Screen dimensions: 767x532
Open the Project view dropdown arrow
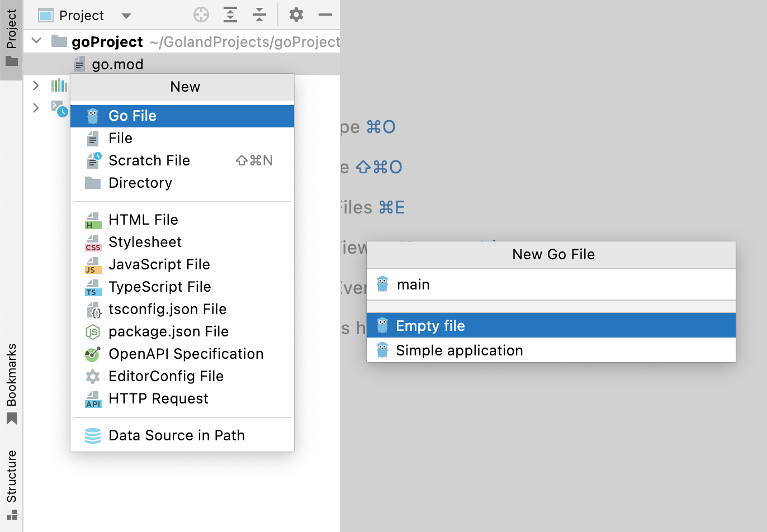pyautogui.click(x=126, y=16)
